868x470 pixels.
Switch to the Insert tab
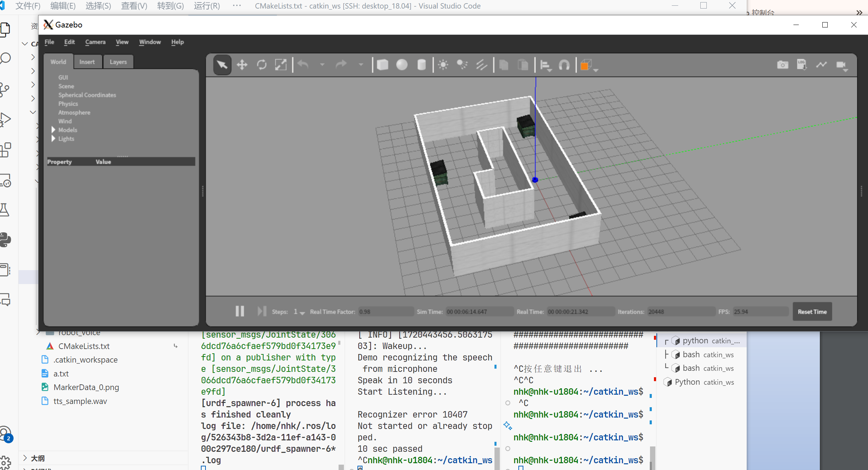pos(87,62)
